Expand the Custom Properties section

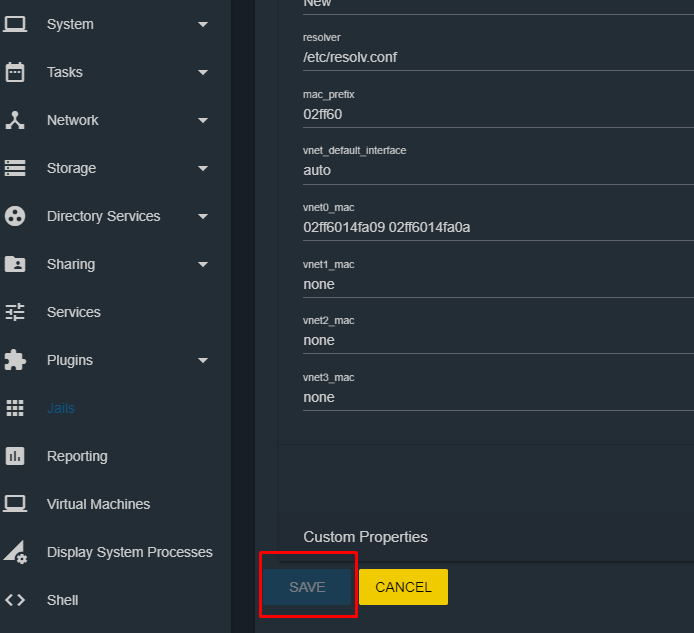(x=365, y=537)
